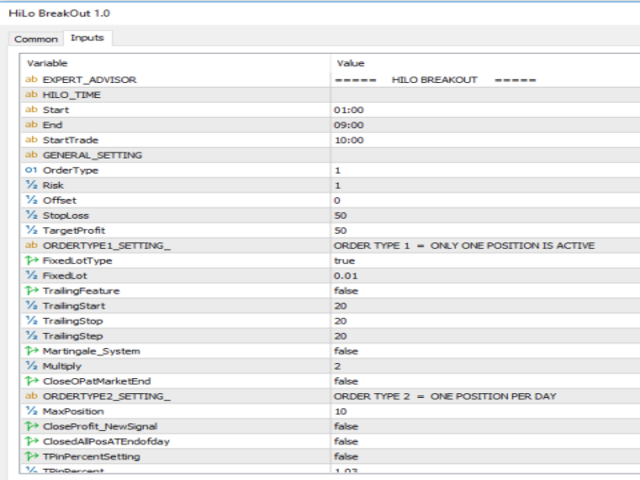Click the boolean icon next to Martingale_System
This screenshot has height=480, width=640.
tap(31, 351)
